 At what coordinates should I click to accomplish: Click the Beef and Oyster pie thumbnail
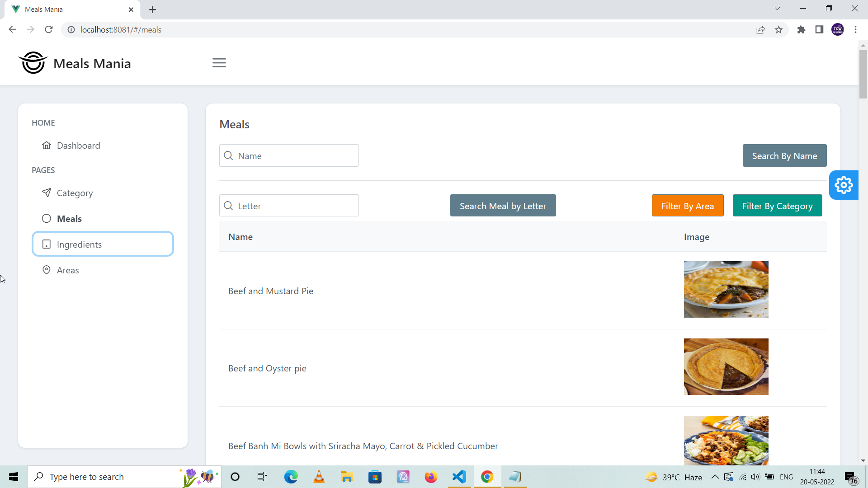tap(726, 366)
